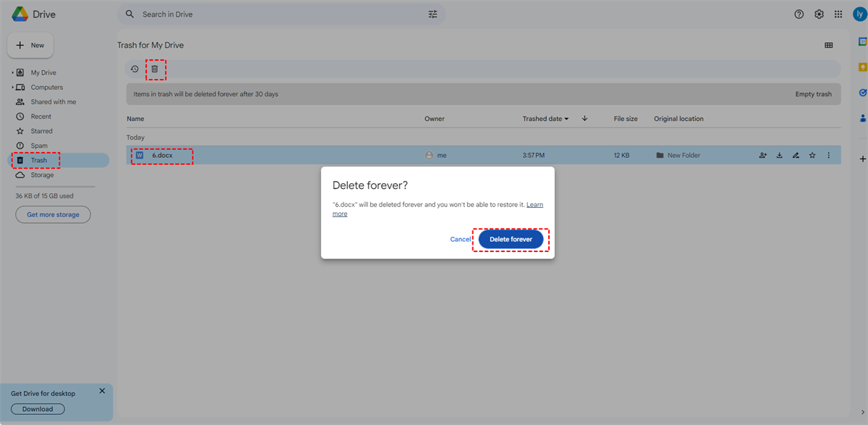
Task: Select the 6.docx file row
Action: tap(483, 155)
